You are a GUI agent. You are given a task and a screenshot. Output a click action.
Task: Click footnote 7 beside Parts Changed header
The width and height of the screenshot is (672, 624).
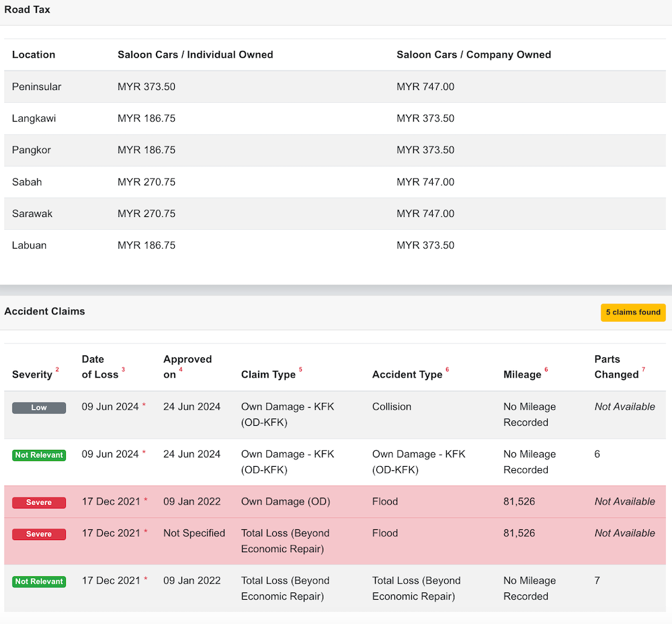click(643, 370)
